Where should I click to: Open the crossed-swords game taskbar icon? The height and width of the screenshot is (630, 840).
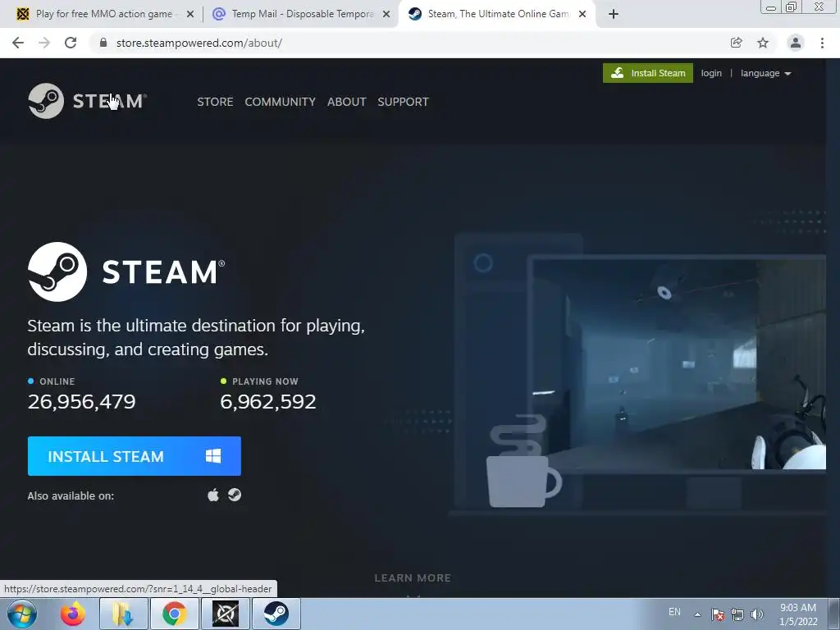tap(226, 614)
